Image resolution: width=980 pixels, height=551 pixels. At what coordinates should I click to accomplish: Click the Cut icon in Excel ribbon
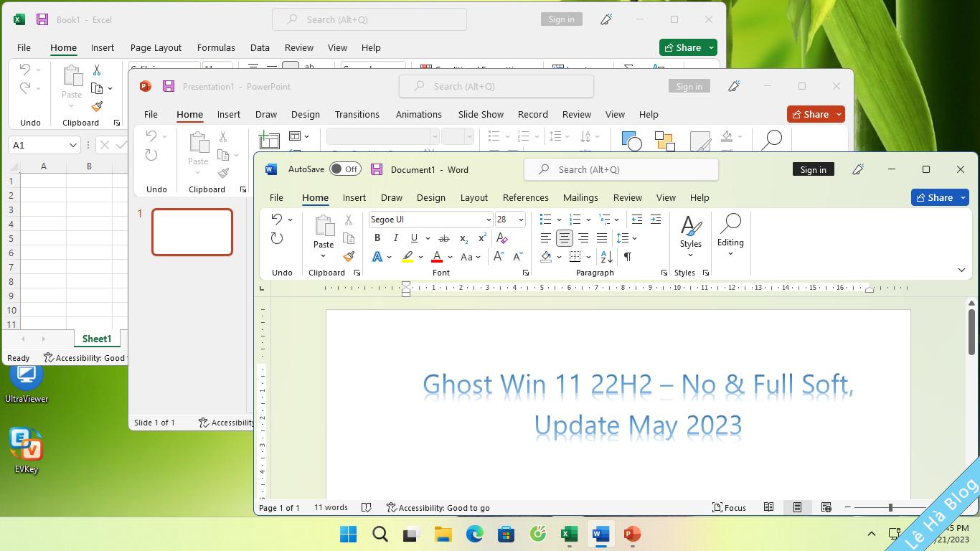(x=97, y=70)
